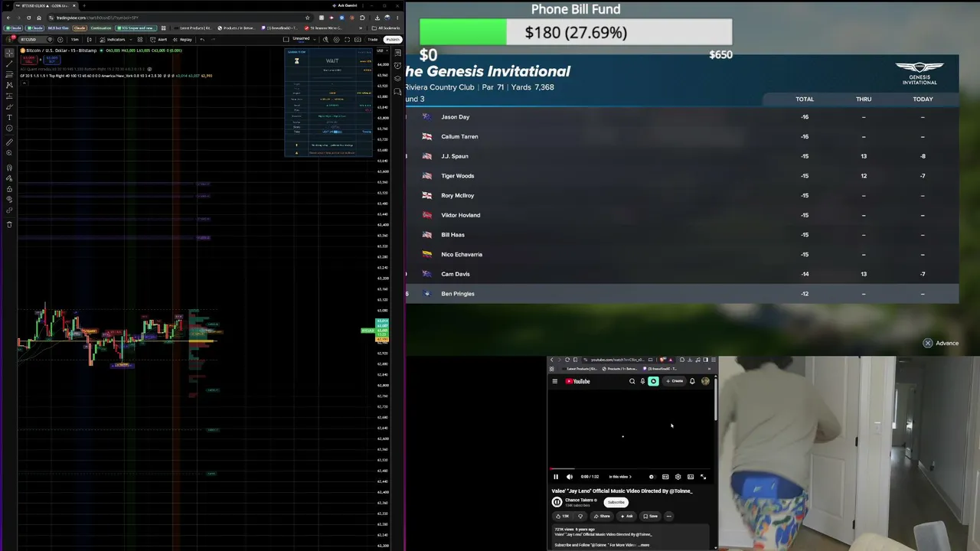Toggle magnet mode for drawings
Screen dimensions: 980x551
pos(9,168)
